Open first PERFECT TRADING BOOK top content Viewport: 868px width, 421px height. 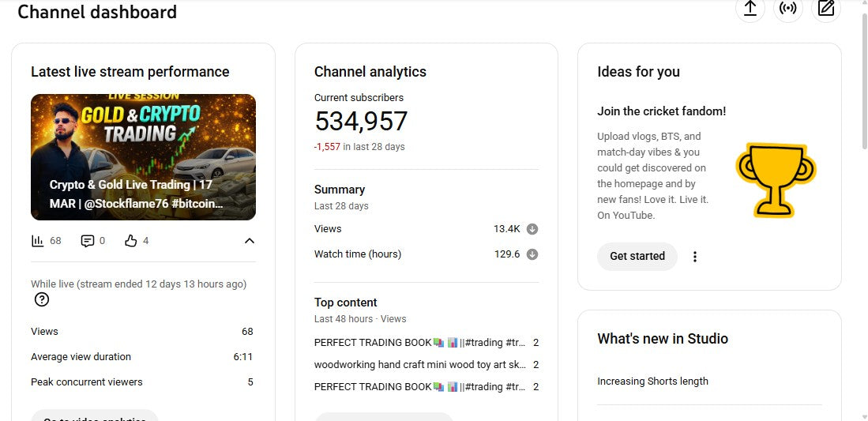click(419, 343)
